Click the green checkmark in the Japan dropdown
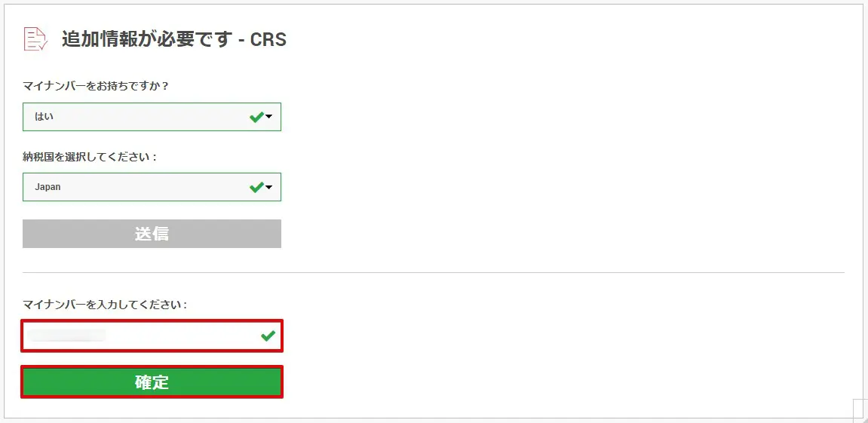The width and height of the screenshot is (868, 423). [256, 187]
